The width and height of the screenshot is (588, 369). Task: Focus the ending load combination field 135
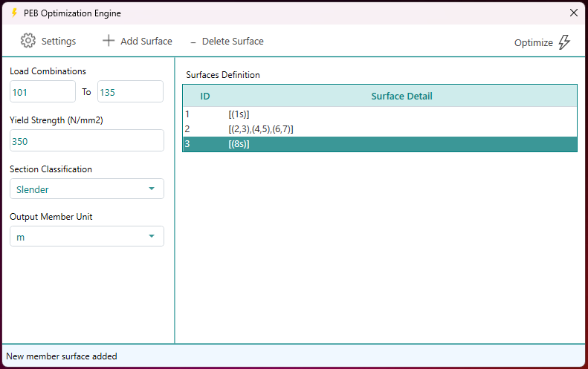(x=130, y=92)
